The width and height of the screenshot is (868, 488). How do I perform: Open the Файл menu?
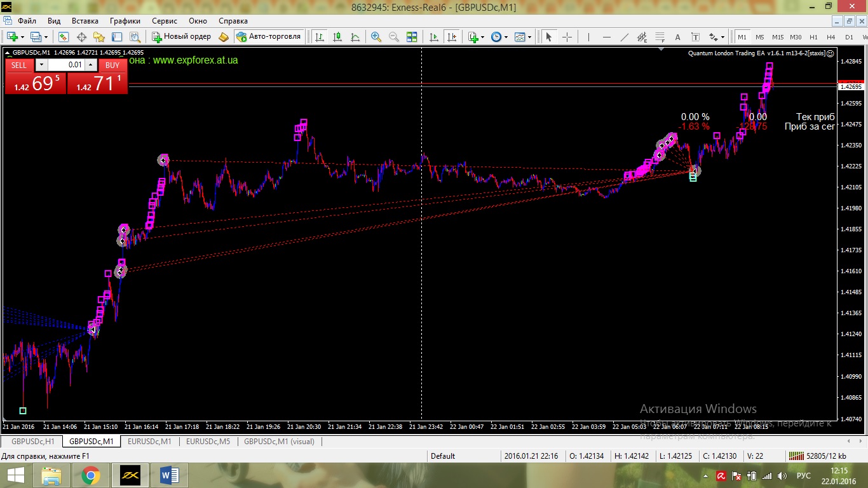coord(27,21)
